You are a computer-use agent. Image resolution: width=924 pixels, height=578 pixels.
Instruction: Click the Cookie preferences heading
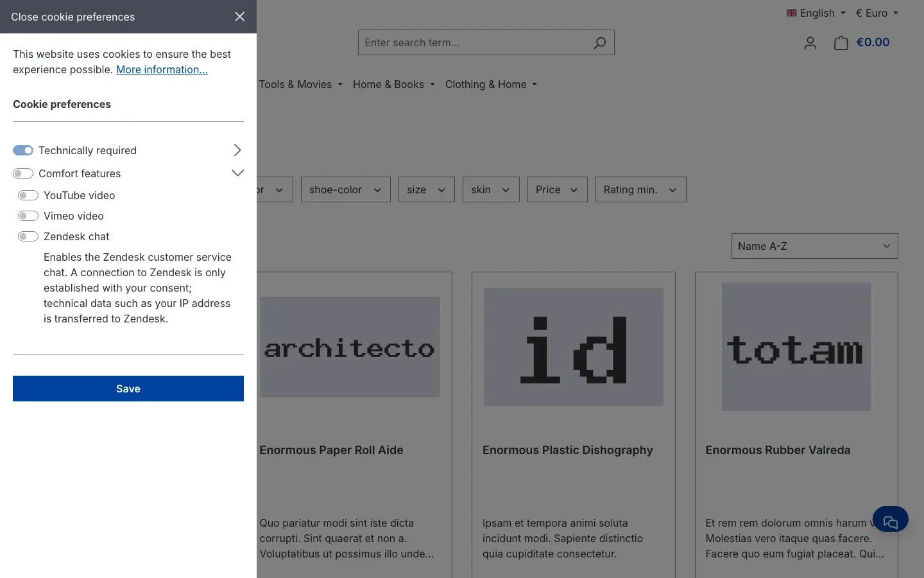pyautogui.click(x=62, y=104)
